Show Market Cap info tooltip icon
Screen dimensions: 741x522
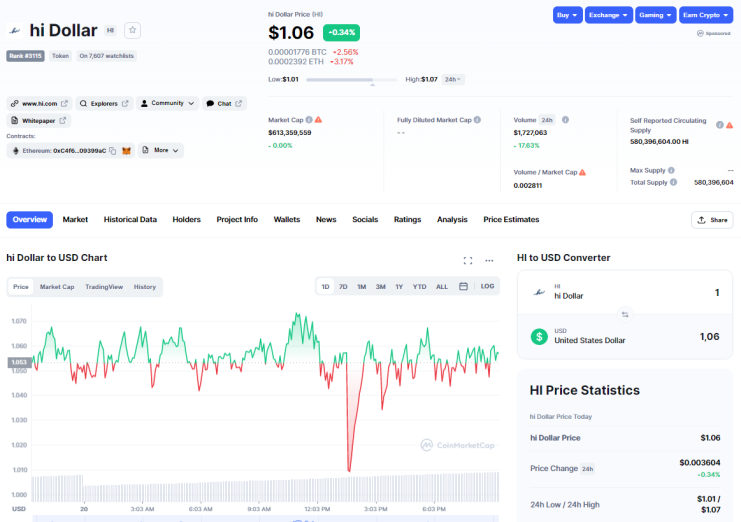[309, 120]
